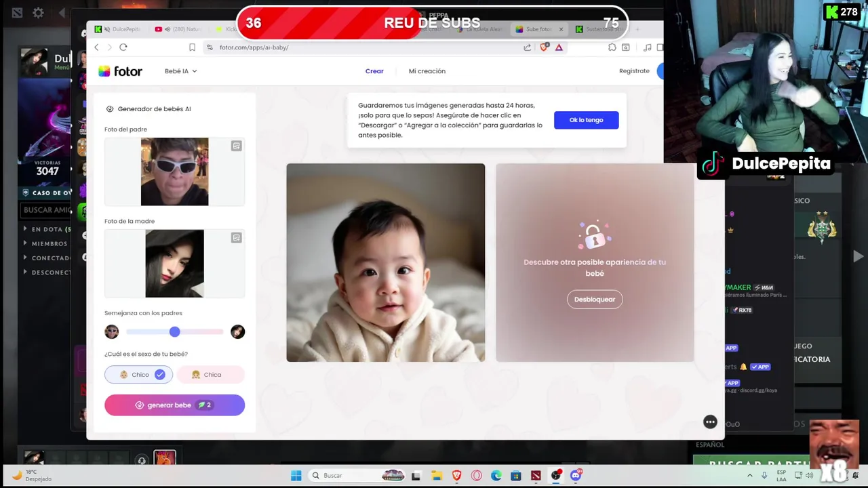
Task: Open Opera browser from the taskbar
Action: pos(477,476)
